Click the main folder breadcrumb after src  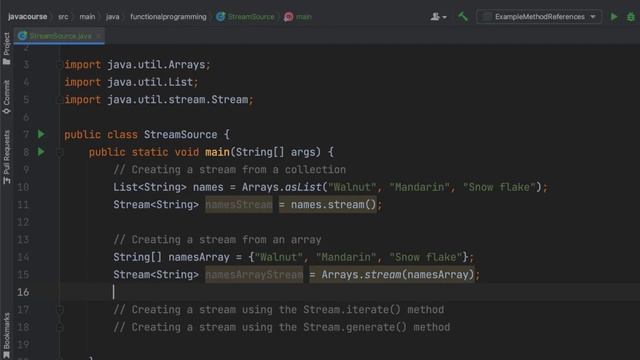87,17
